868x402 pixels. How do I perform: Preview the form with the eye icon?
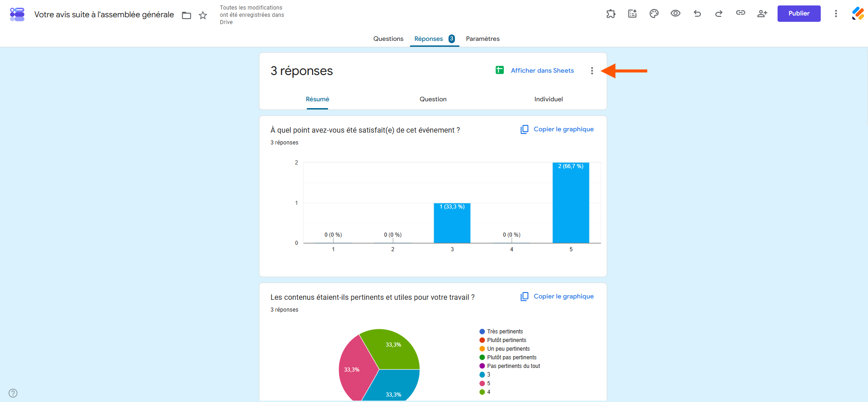(675, 14)
